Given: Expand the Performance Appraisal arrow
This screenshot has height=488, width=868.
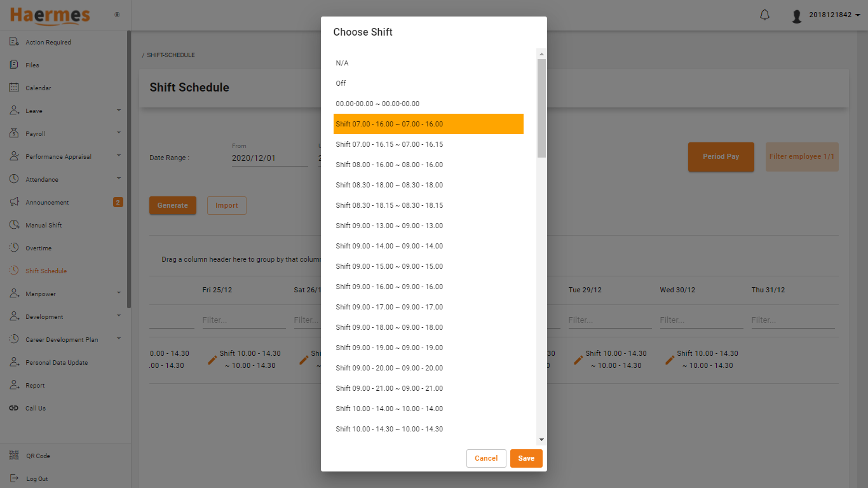Looking at the screenshot, I should (x=119, y=156).
